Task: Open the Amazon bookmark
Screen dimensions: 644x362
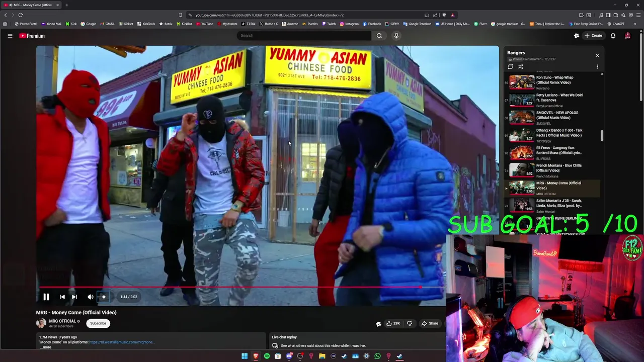Action: [290, 24]
